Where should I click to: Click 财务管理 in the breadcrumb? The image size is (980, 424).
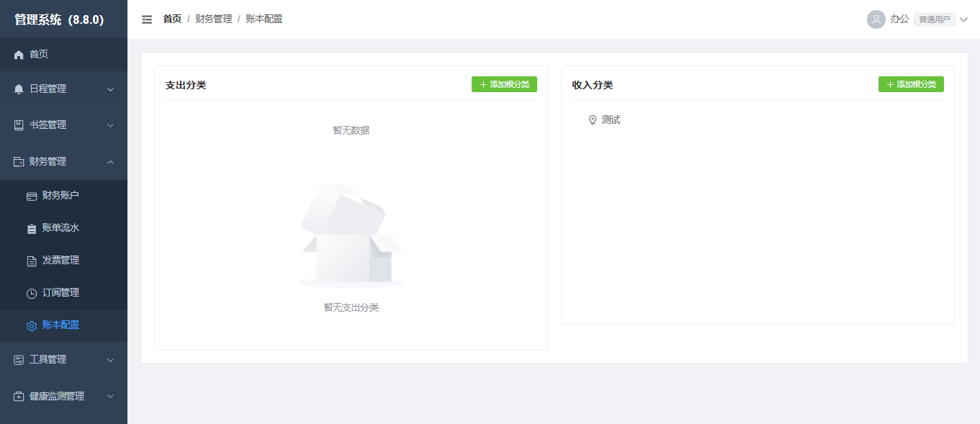click(x=214, y=19)
